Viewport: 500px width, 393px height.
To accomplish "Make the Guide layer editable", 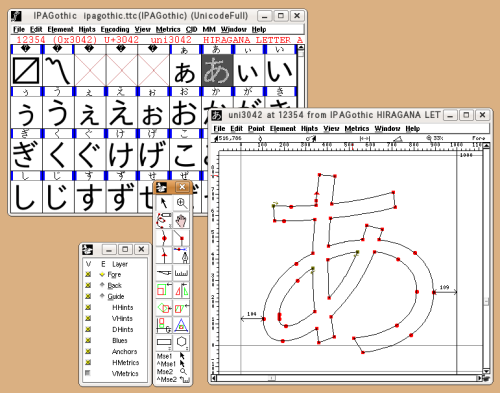I will (102, 296).
